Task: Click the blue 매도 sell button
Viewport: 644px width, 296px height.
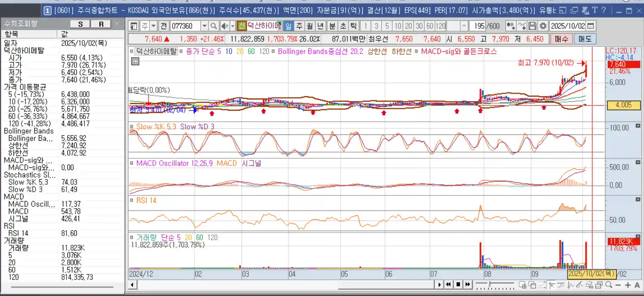Action: point(585,39)
